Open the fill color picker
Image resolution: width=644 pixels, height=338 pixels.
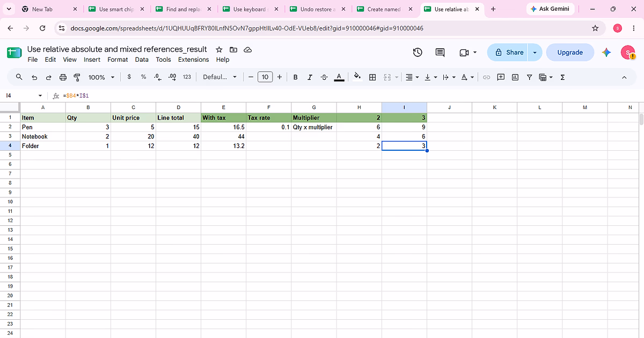[x=358, y=77]
